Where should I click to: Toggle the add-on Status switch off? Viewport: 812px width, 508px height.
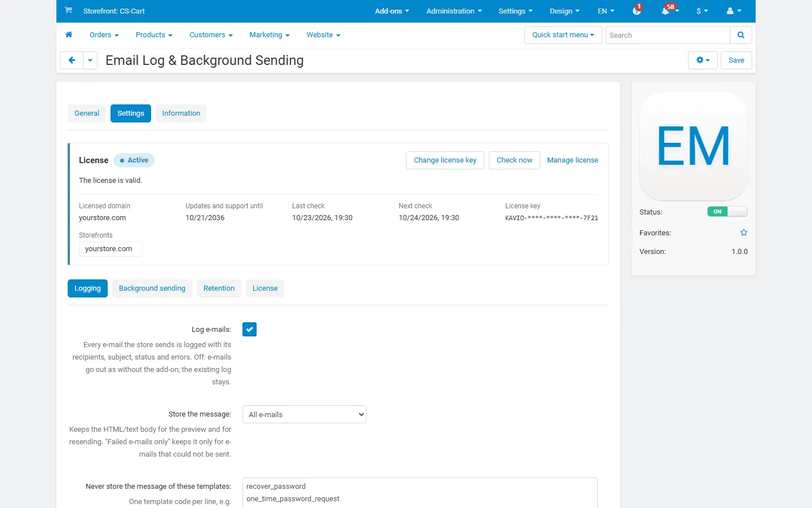(727, 212)
